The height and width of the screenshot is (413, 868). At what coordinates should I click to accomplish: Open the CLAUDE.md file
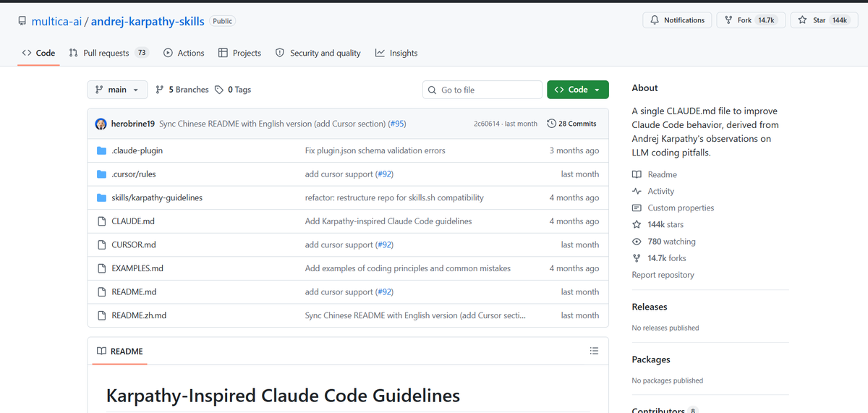133,221
